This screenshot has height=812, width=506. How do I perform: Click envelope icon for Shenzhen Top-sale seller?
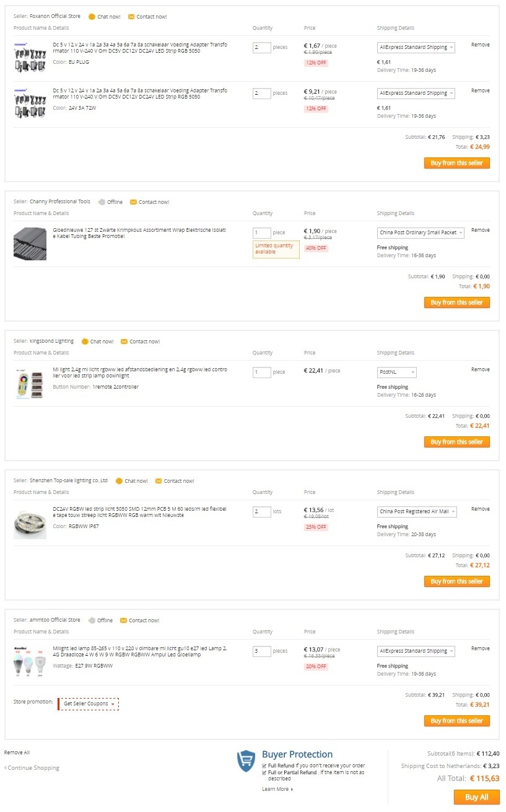pos(159,481)
